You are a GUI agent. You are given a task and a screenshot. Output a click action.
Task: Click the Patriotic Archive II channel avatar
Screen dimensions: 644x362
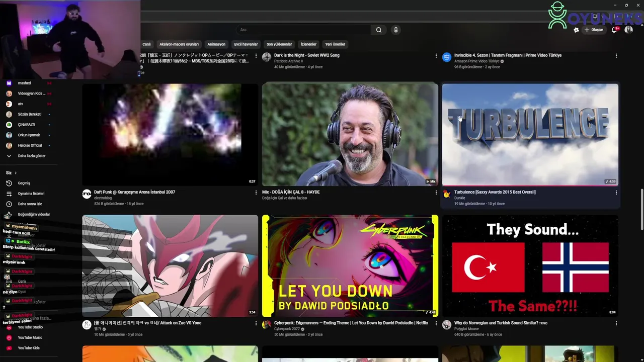point(267,57)
